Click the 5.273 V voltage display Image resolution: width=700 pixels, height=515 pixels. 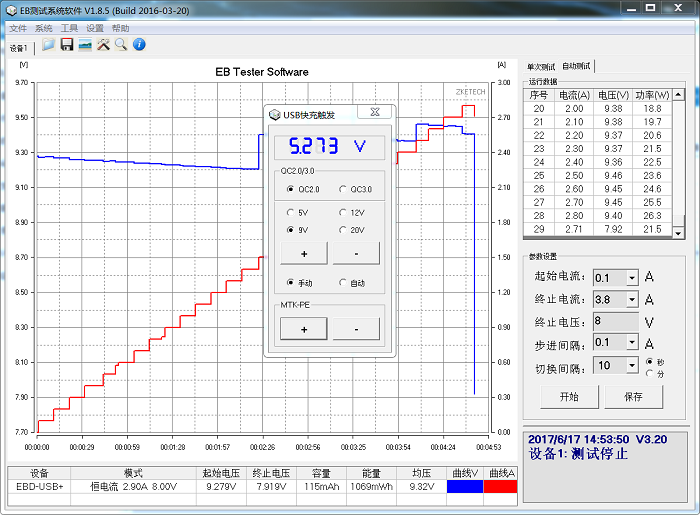pyautogui.click(x=329, y=146)
